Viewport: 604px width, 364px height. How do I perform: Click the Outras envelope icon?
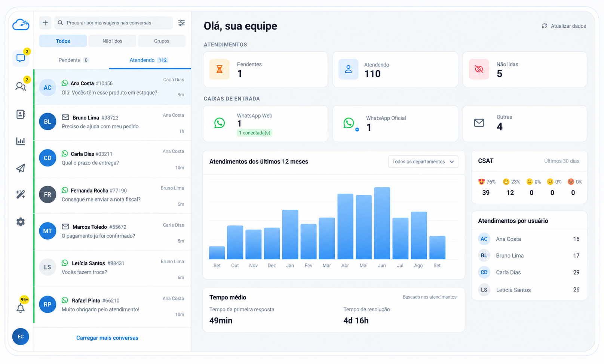pyautogui.click(x=479, y=123)
